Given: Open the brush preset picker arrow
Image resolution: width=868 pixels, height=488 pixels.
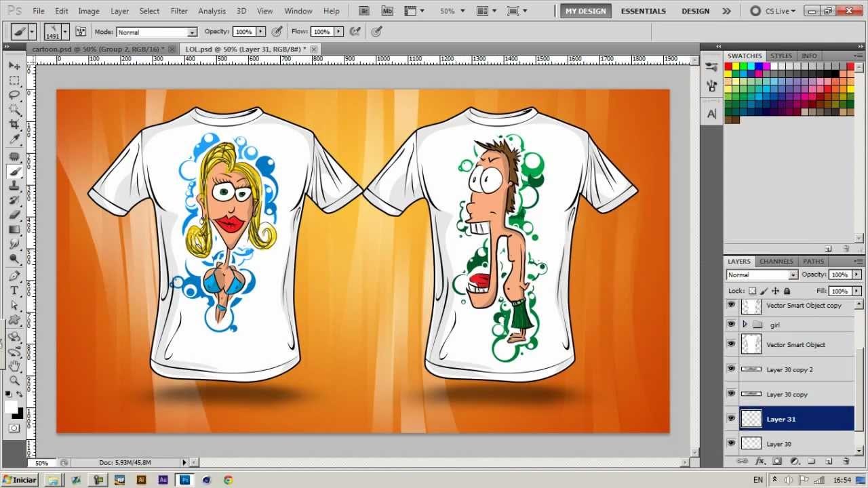Looking at the screenshot, I should click(65, 32).
